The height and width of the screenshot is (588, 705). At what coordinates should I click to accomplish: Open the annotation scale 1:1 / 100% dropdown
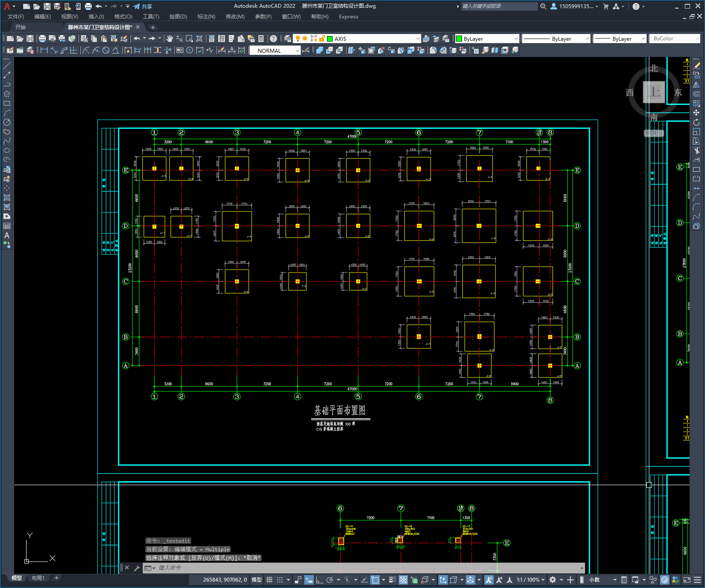(x=531, y=580)
